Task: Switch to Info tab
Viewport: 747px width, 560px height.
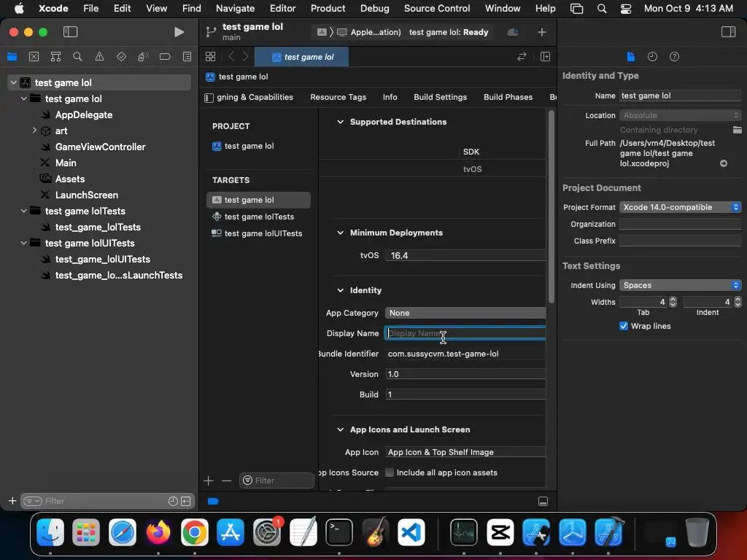Action: (x=390, y=97)
